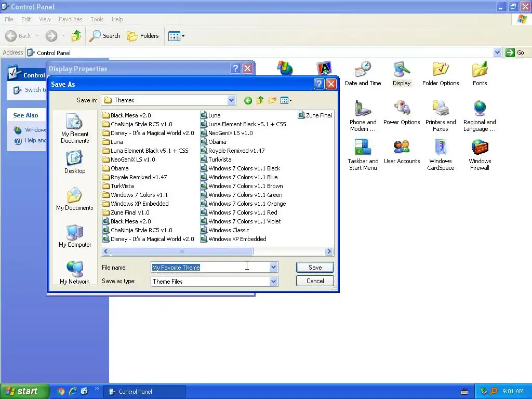Click scroll right arrow in file list
The height and width of the screenshot is (399, 532).
pyautogui.click(x=329, y=251)
